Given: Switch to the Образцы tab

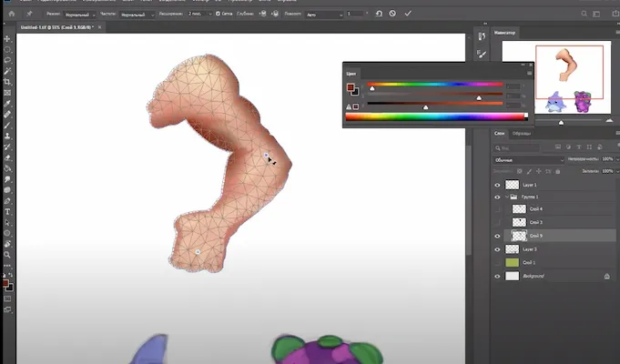Looking at the screenshot, I should point(522,134).
